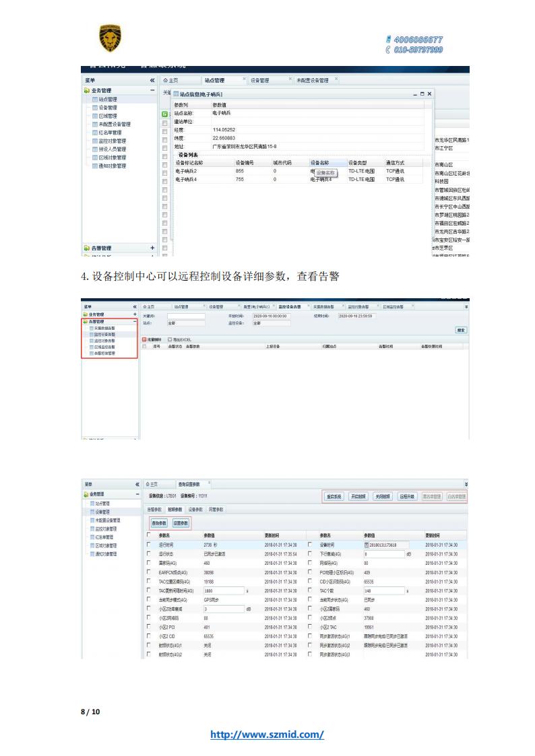Select 设备管理 tree item in top screenshot
Screen dimensions: 535x756
[x=108, y=108]
